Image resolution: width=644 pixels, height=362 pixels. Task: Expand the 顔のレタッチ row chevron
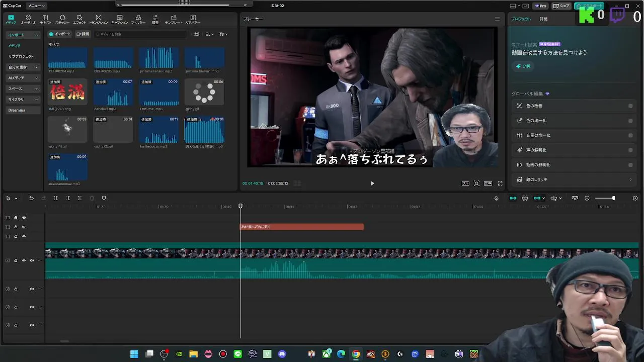pyautogui.click(x=630, y=179)
